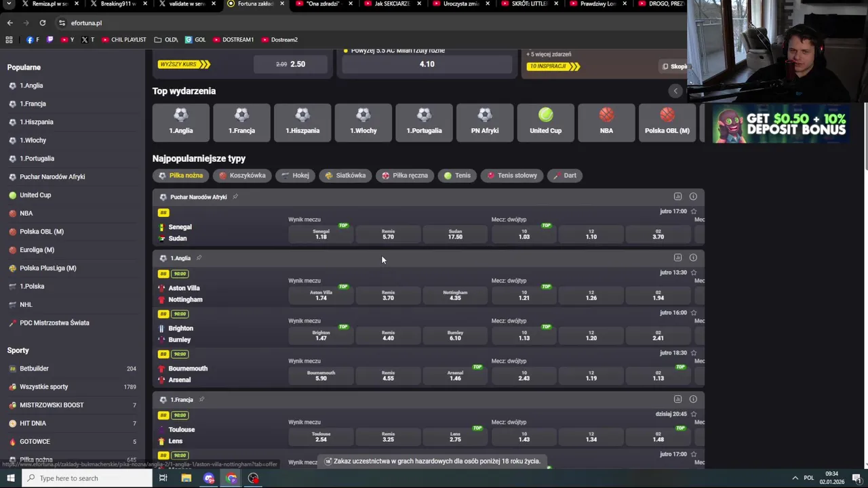Image resolution: width=868 pixels, height=488 pixels.
Task: Open statistics icon for 1.Anglia section
Action: (677, 258)
